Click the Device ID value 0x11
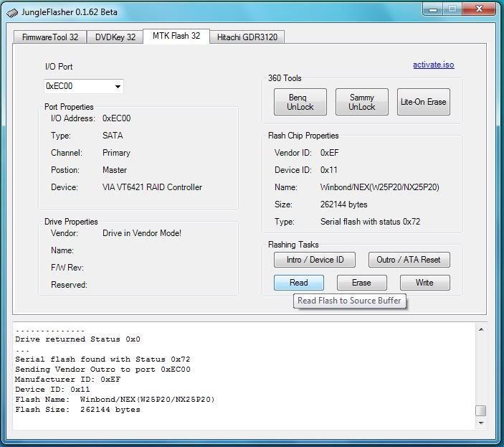The height and width of the screenshot is (447, 504). pos(329,170)
